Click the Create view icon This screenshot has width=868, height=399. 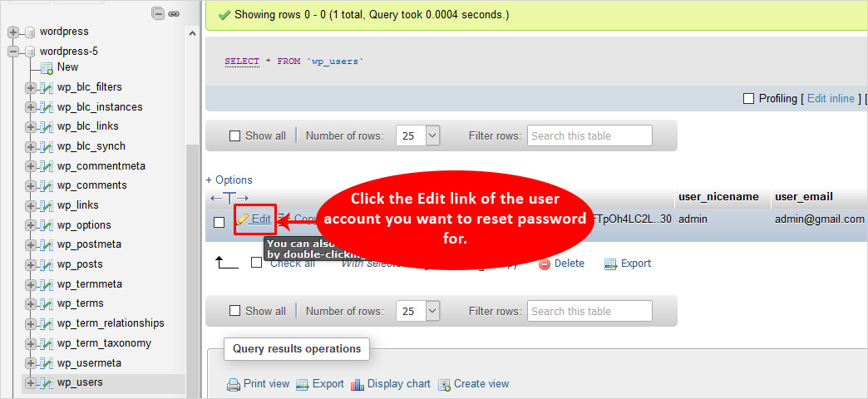pyautogui.click(x=444, y=384)
